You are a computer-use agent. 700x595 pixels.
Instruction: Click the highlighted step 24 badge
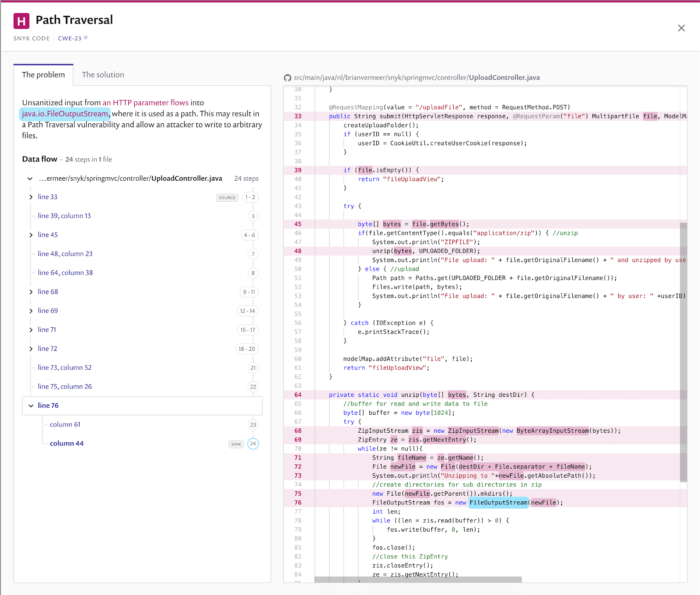253,444
